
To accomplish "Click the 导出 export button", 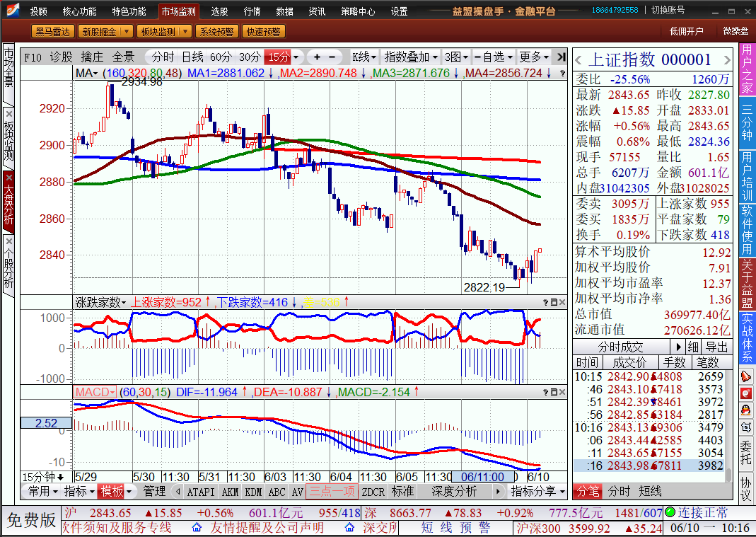I will coord(716,347).
